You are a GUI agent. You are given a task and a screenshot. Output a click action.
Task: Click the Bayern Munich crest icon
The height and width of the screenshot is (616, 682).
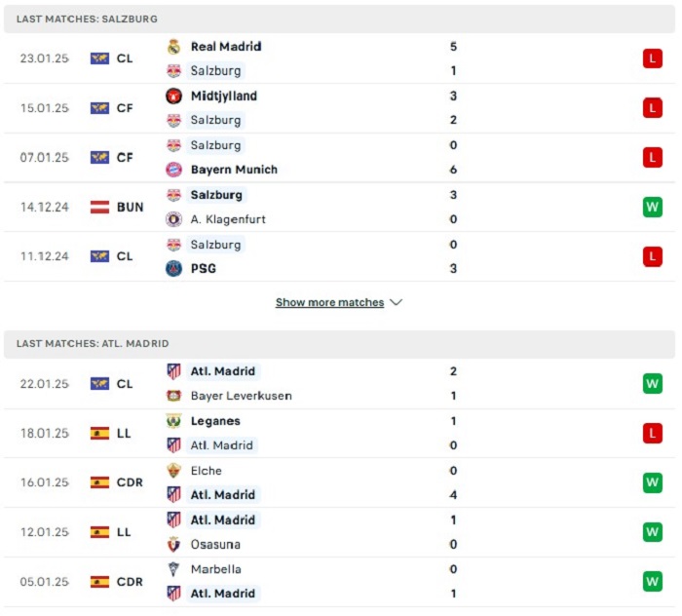coord(173,170)
